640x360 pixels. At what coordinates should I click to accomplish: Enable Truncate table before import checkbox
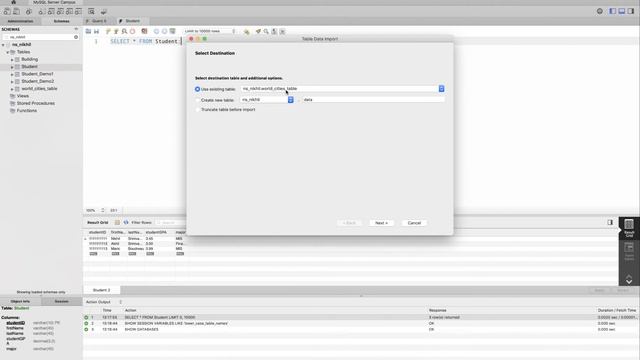click(198, 110)
